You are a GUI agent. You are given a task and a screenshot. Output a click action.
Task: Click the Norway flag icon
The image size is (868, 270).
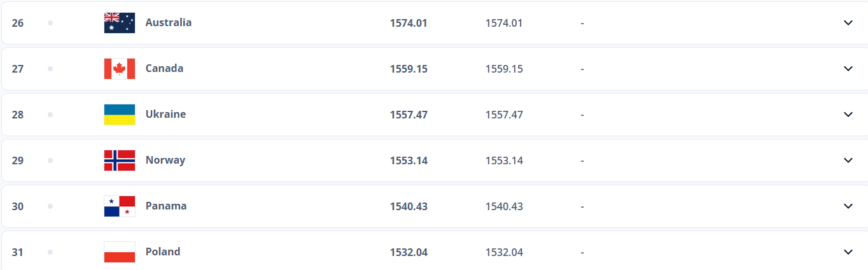point(120,160)
